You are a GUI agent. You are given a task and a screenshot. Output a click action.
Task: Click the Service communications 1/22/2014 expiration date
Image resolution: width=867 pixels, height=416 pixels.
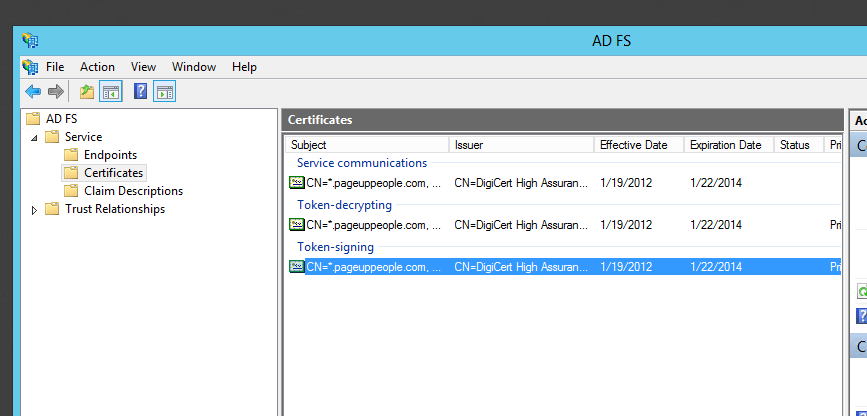click(x=716, y=183)
